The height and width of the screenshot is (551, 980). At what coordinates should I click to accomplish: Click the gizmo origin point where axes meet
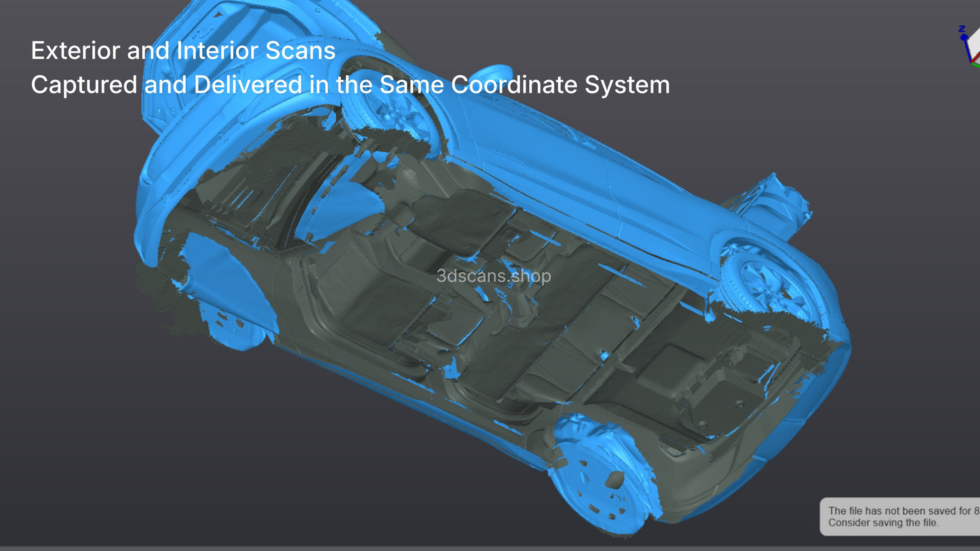click(x=971, y=62)
